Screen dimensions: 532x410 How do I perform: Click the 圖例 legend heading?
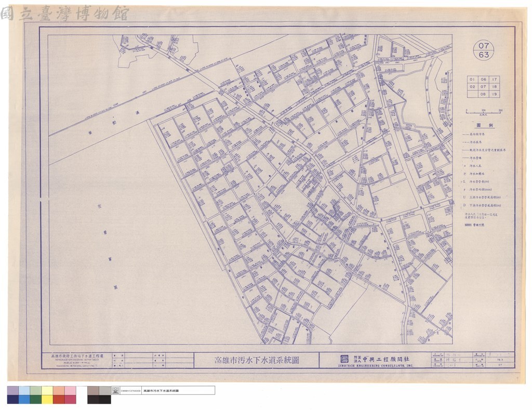coord(484,125)
